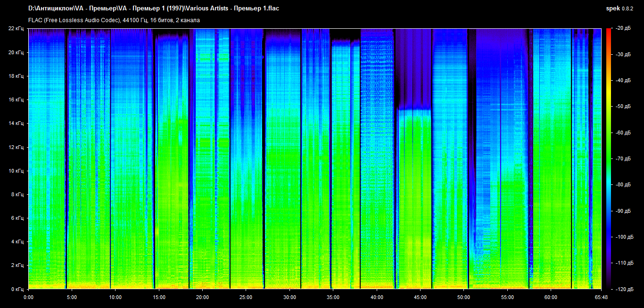Click the -20 дБ scale label
Screen dimensions: 644x308
[624, 29]
